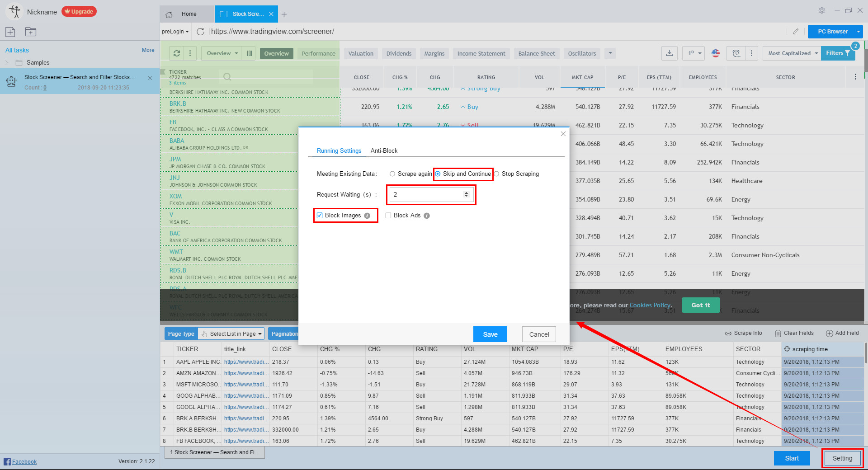The image size is (868, 470).
Task: Click the pencil edit URL icon
Action: point(796,32)
